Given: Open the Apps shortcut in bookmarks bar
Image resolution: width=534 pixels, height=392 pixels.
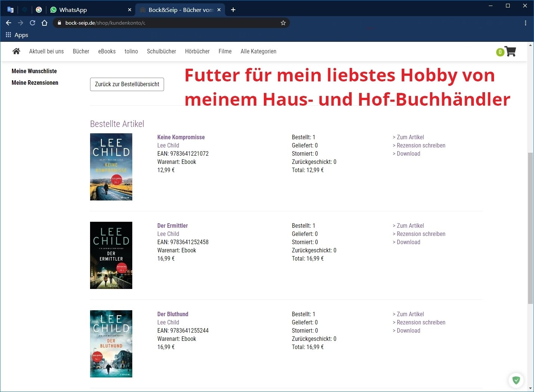Looking at the screenshot, I should (x=17, y=35).
